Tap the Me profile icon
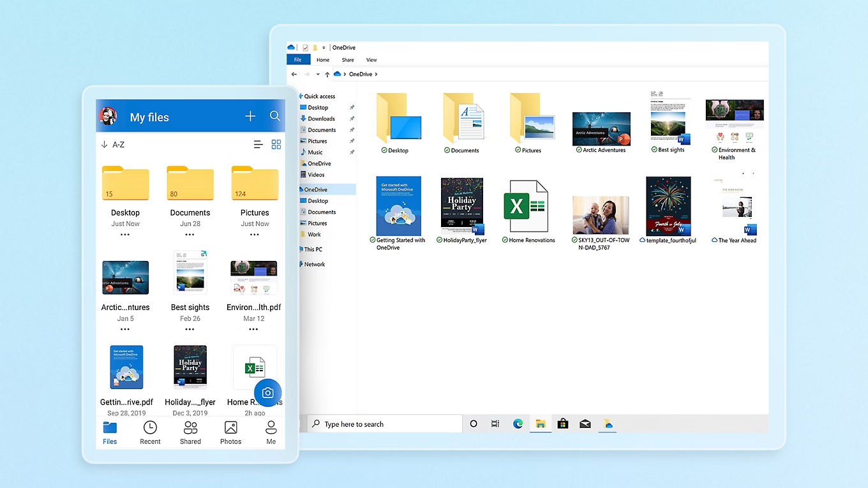868x488 pixels. coord(271,432)
